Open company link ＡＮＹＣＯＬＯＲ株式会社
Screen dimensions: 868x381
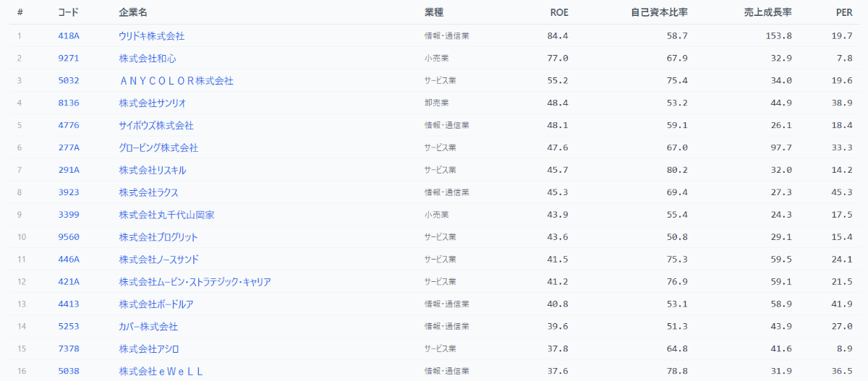(176, 80)
